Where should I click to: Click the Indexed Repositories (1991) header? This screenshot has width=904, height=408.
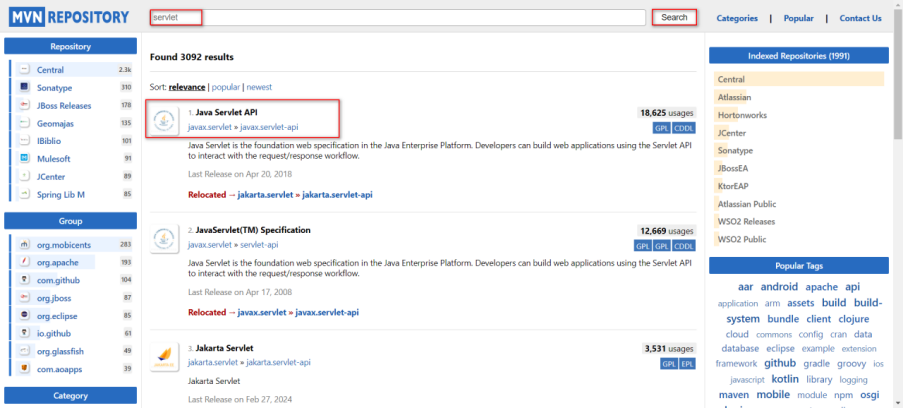[798, 56]
